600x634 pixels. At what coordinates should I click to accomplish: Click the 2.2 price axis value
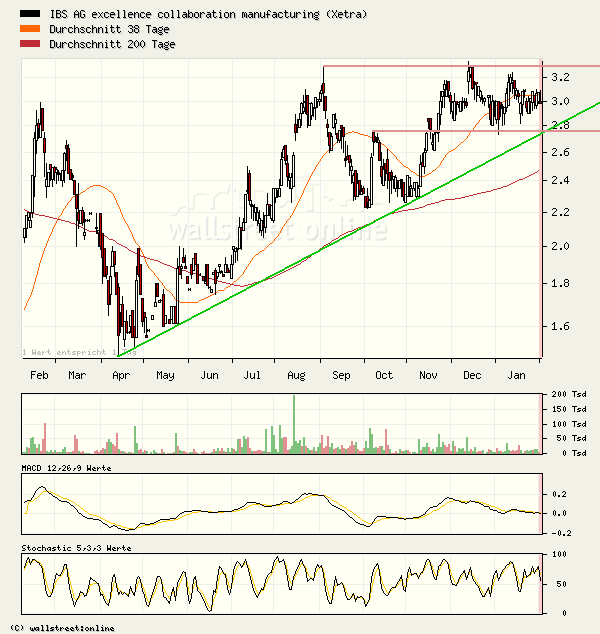[x=560, y=212]
